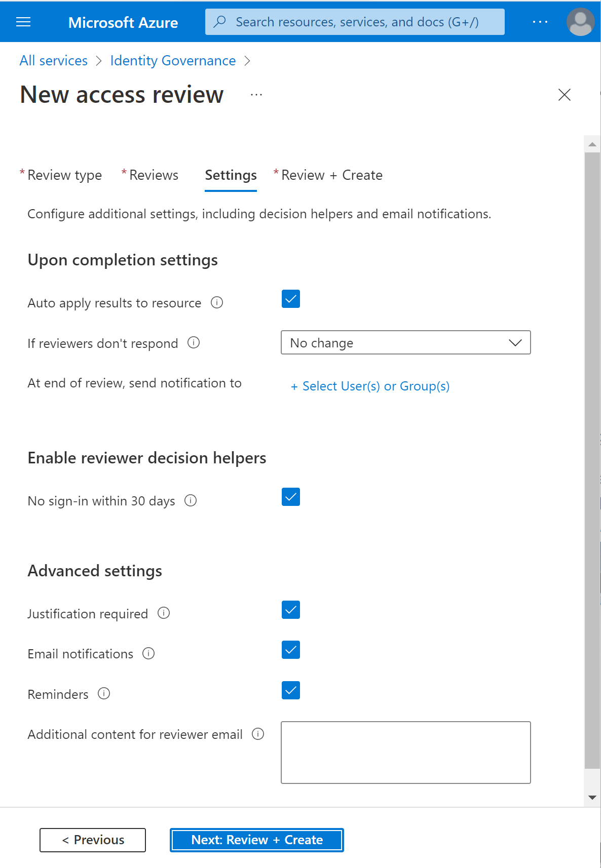Open the All services breadcrumb
Screen dimensions: 601x868
[54, 61]
